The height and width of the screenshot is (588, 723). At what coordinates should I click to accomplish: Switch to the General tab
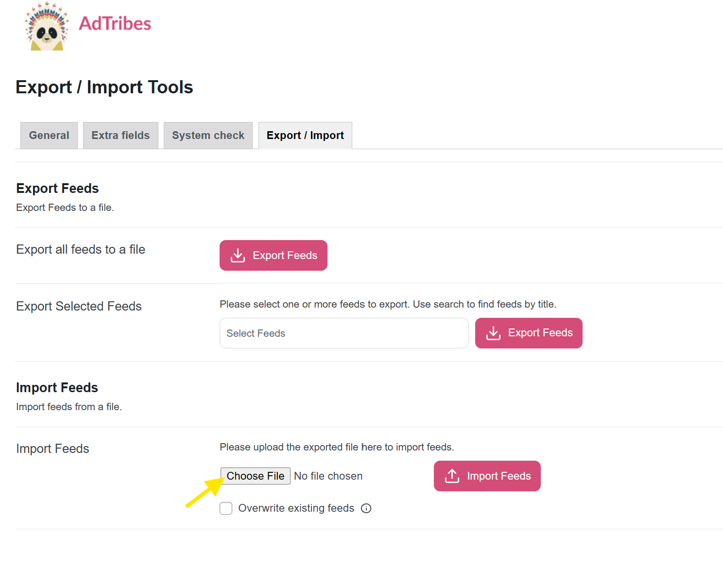click(49, 136)
